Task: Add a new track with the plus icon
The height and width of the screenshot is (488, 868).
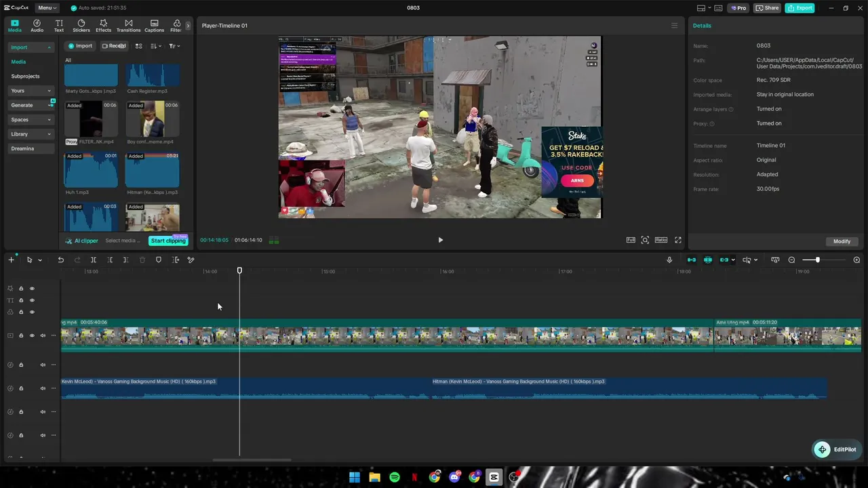Action: point(11,260)
